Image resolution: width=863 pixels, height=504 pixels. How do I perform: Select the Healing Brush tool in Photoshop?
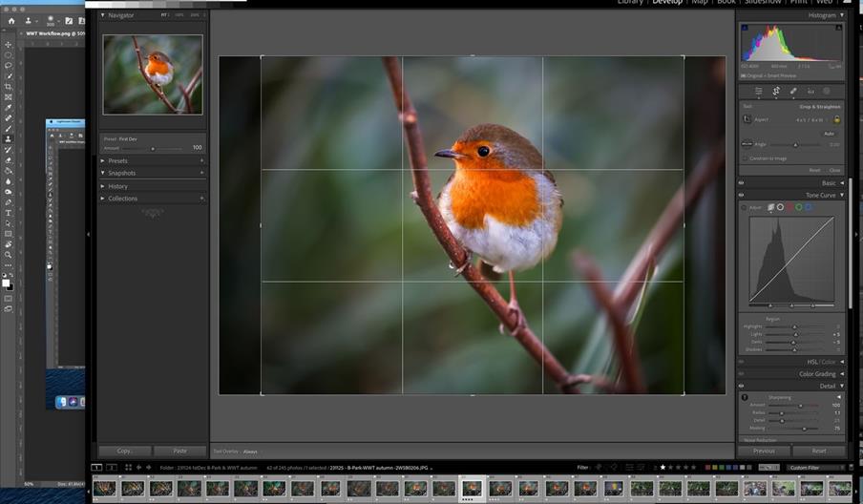(x=8, y=117)
